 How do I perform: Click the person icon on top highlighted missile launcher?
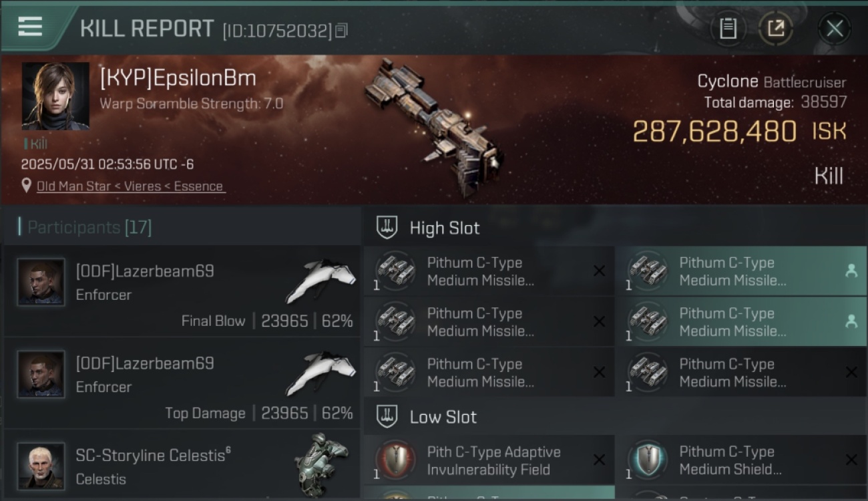[x=851, y=271]
